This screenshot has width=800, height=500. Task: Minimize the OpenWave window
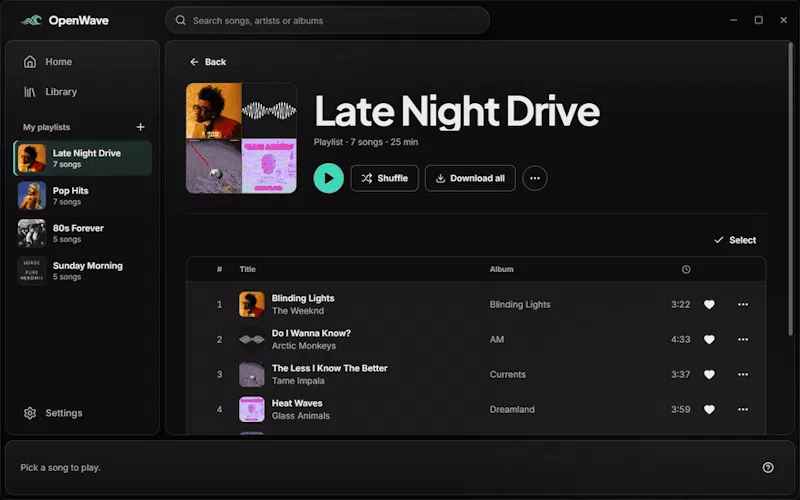[x=734, y=20]
